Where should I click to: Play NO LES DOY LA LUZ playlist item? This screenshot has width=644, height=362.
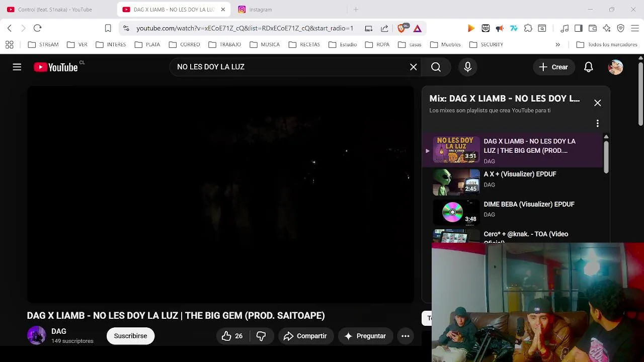(x=512, y=150)
